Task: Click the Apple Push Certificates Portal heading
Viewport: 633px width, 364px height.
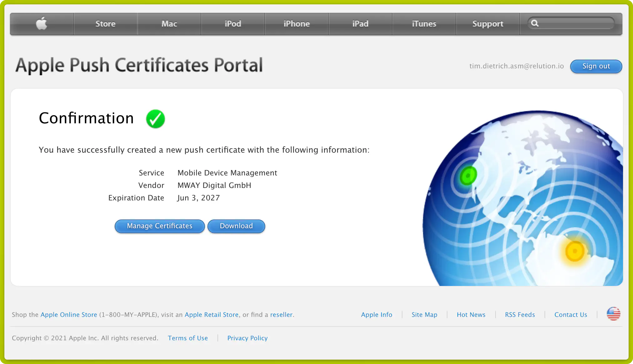Action: coord(139,65)
